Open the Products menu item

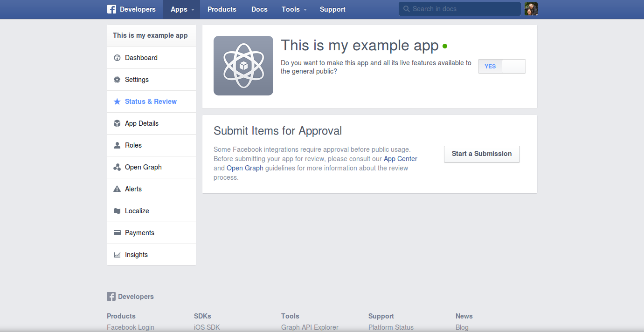(x=222, y=9)
